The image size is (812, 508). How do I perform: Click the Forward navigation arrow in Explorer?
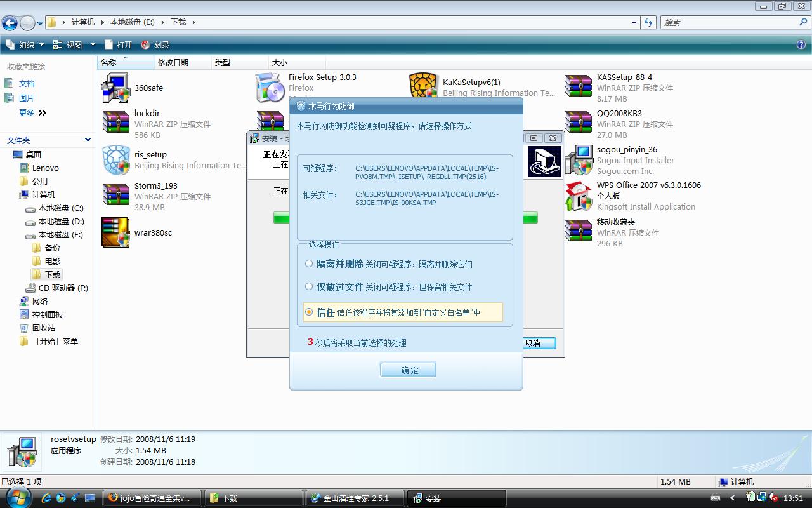click(27, 23)
